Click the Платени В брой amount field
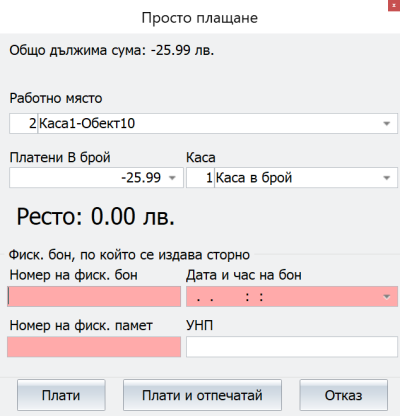The image size is (400, 416). [96, 178]
